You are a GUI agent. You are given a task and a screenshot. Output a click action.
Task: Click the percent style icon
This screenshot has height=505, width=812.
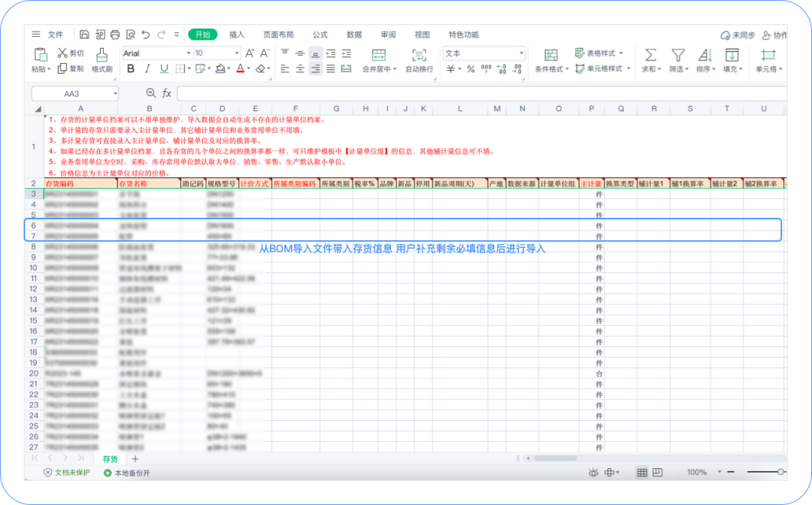(471, 69)
